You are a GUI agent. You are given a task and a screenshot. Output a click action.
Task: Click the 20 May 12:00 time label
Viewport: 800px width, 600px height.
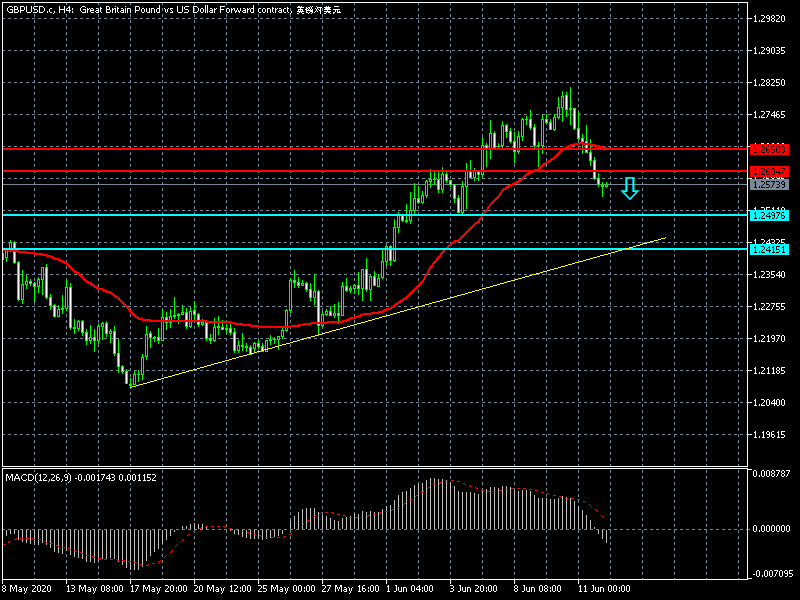pyautogui.click(x=222, y=588)
